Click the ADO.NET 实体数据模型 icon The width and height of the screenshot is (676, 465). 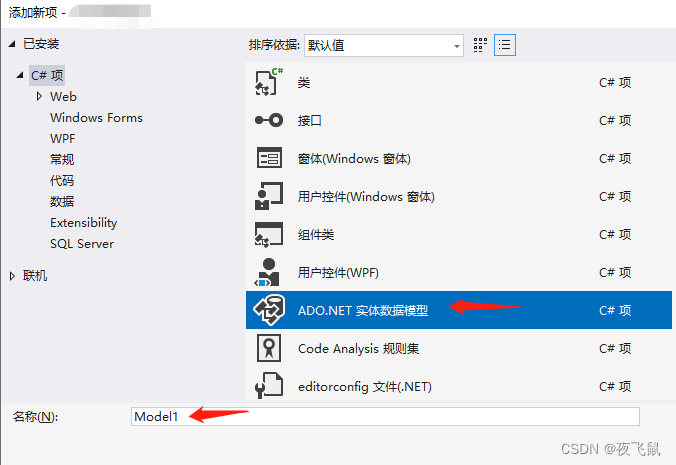coord(269,310)
